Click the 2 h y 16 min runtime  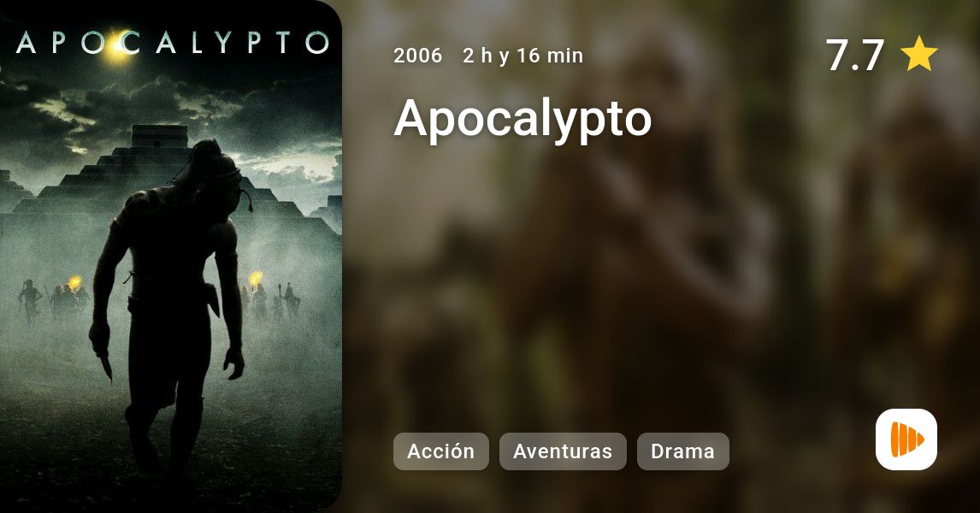pyautogui.click(x=523, y=56)
